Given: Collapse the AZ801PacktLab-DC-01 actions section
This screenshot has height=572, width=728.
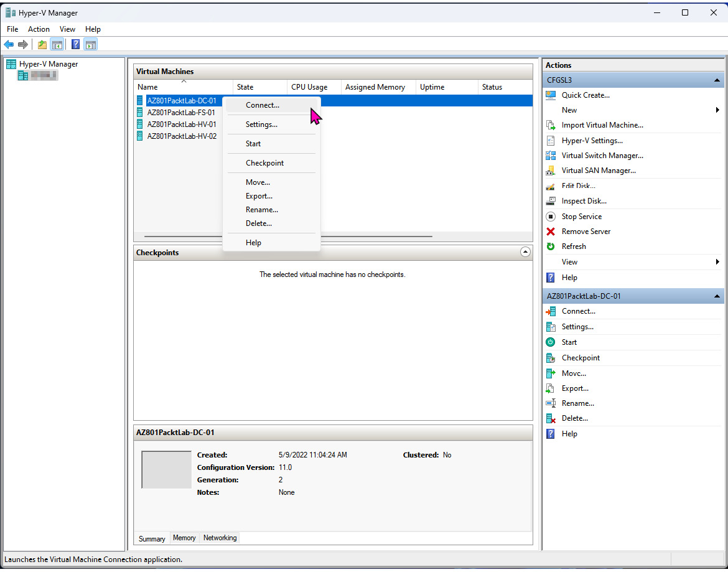Looking at the screenshot, I should click(717, 296).
